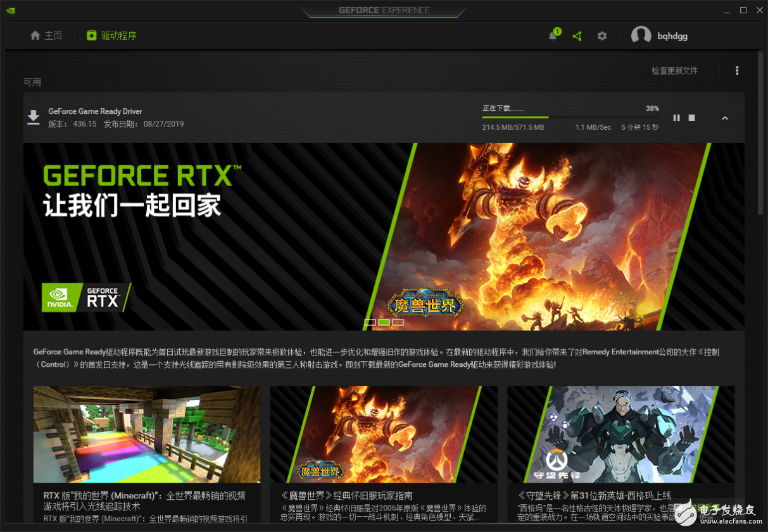Image resolution: width=768 pixels, height=532 pixels.
Task: Check for driver update files
Action: point(675,71)
